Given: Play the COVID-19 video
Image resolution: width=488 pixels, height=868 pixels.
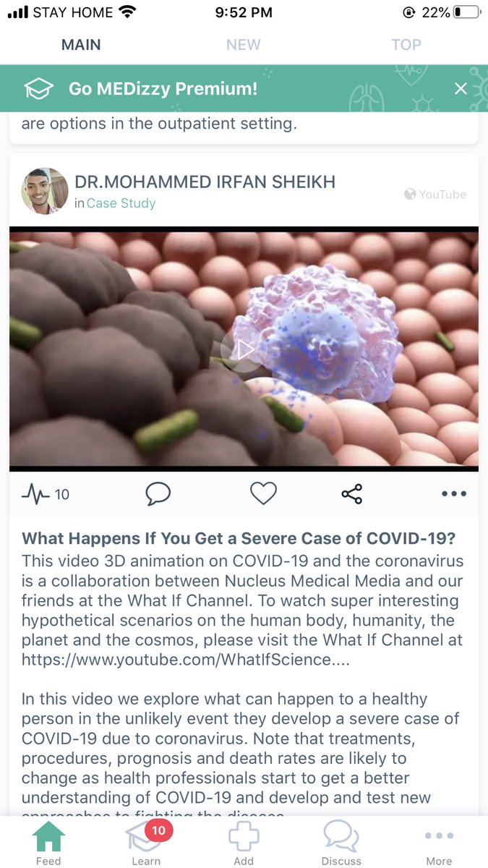Looking at the screenshot, I should click(244, 349).
